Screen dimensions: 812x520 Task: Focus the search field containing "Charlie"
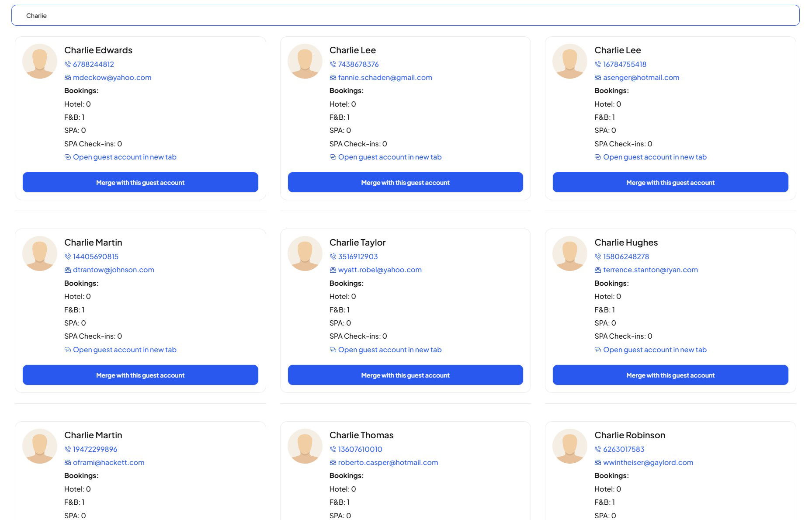(x=405, y=16)
